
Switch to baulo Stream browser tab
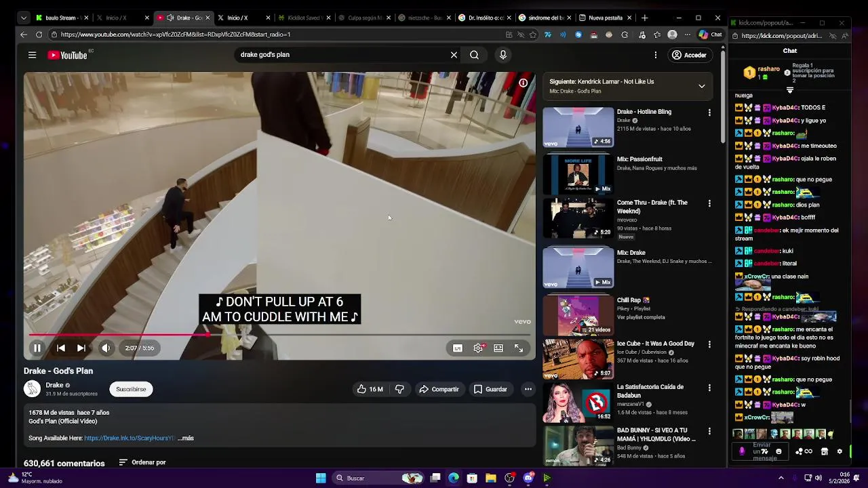pos(62,18)
